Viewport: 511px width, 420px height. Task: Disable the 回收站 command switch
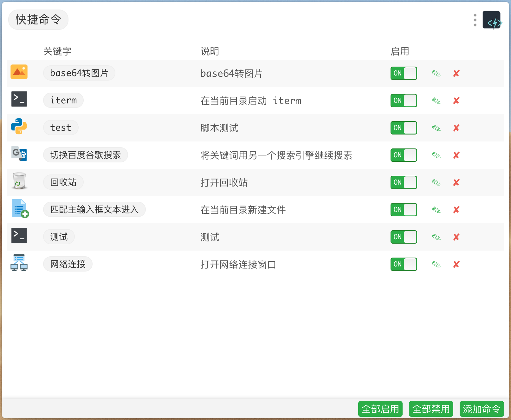click(x=404, y=182)
